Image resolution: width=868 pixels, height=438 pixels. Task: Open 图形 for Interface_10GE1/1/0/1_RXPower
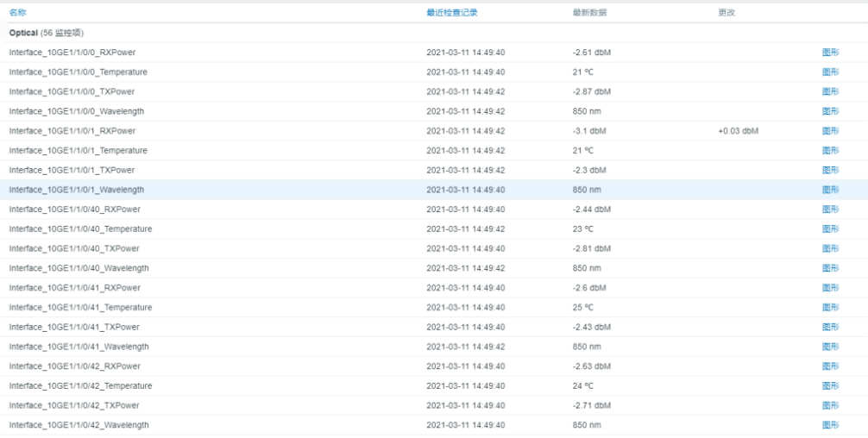click(x=830, y=131)
